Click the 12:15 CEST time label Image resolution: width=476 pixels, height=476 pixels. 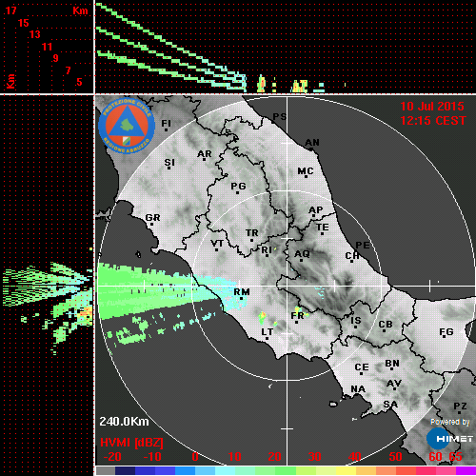pos(433,121)
